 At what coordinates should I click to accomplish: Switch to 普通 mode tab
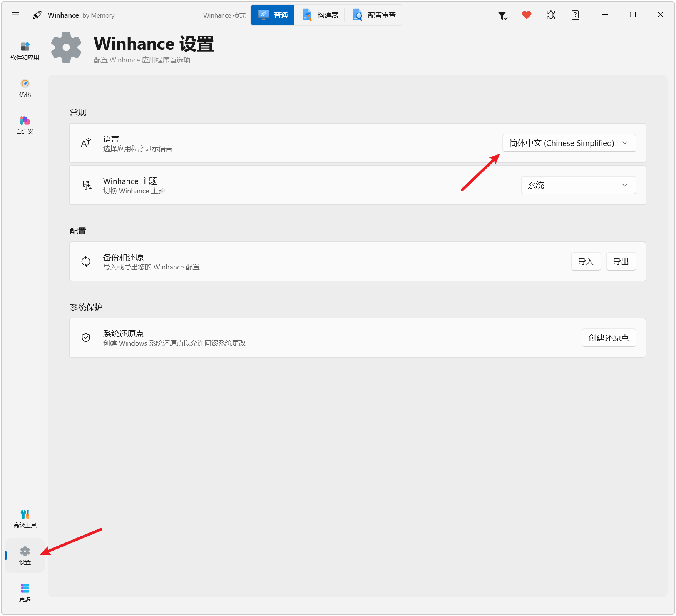(273, 15)
